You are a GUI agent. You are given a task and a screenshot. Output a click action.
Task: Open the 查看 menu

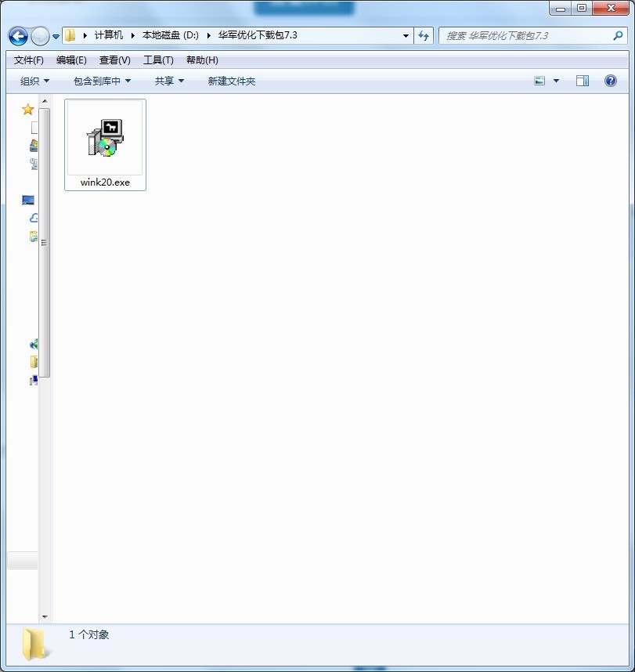click(114, 60)
